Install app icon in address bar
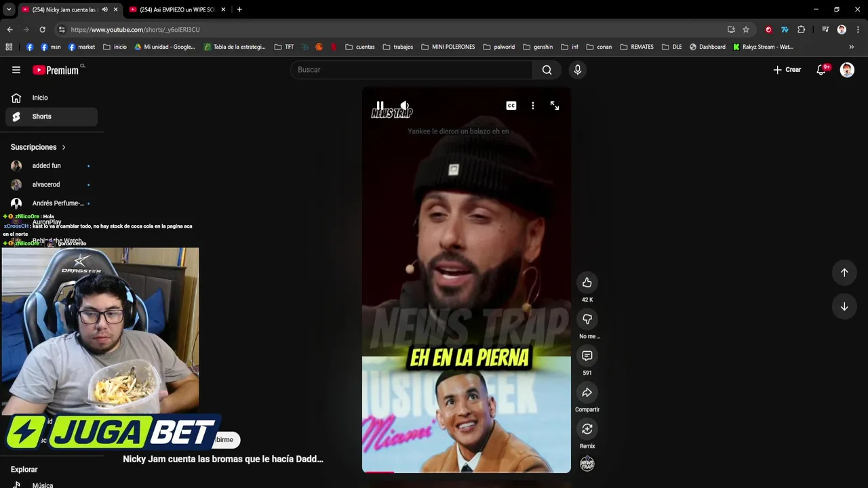The width and height of the screenshot is (868, 488). (731, 30)
